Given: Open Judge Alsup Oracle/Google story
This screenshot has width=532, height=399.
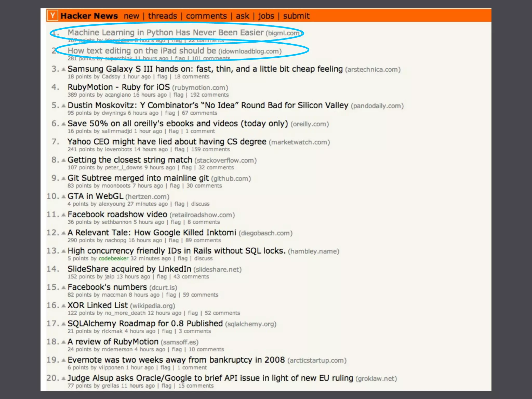Looking at the screenshot, I should coord(210,378).
